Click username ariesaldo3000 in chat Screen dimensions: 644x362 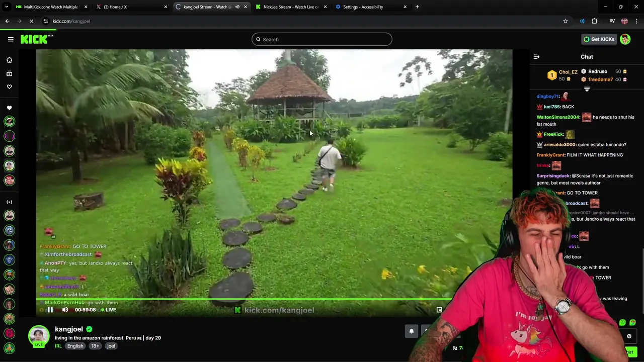(x=559, y=145)
